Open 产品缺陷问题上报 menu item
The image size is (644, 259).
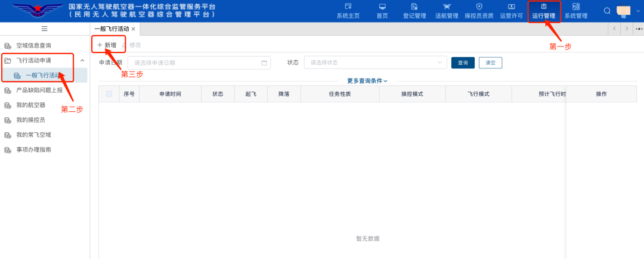[39, 90]
